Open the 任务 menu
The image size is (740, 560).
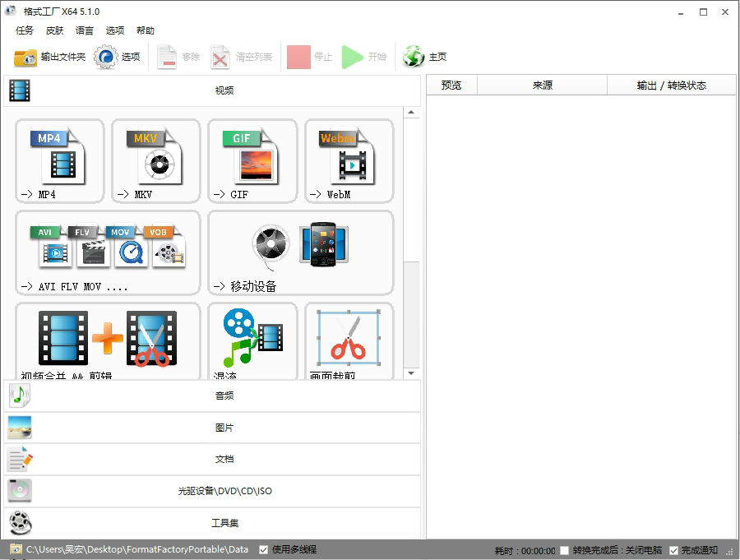(x=25, y=30)
